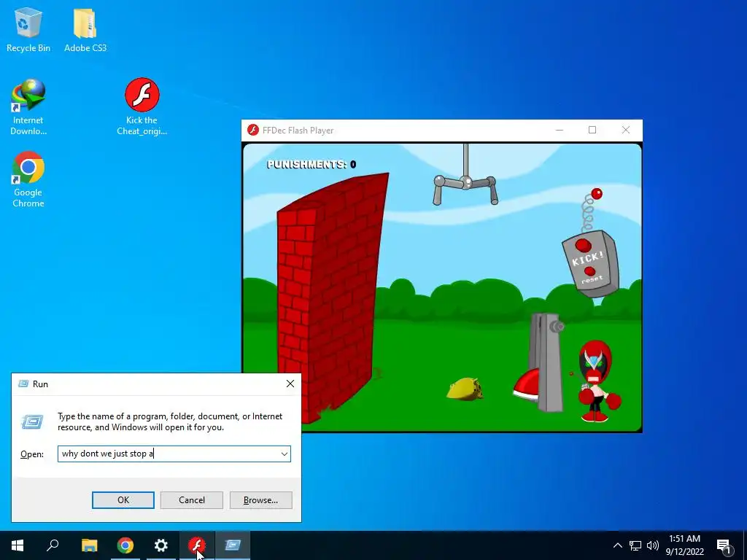The width and height of the screenshot is (747, 560).
Task: Minimize the FFDec Flash Player window
Action: coord(560,130)
